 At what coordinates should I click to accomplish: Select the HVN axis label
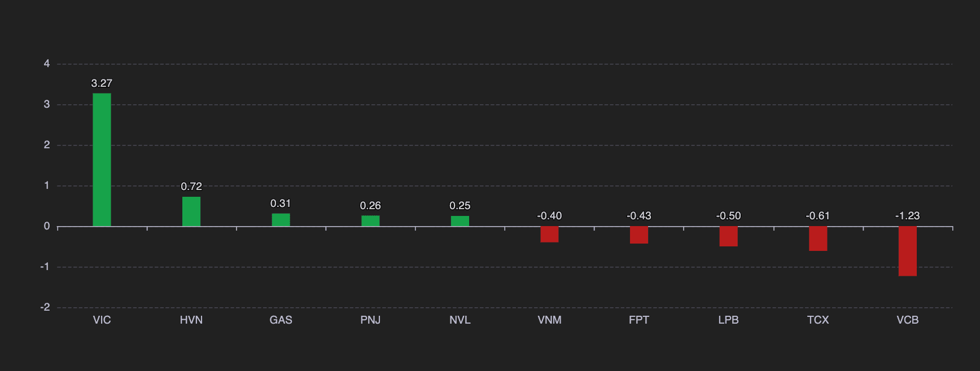tap(191, 320)
